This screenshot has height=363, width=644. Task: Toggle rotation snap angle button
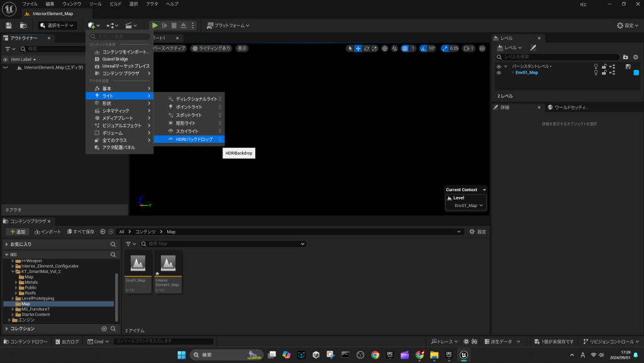pyautogui.click(x=424, y=48)
